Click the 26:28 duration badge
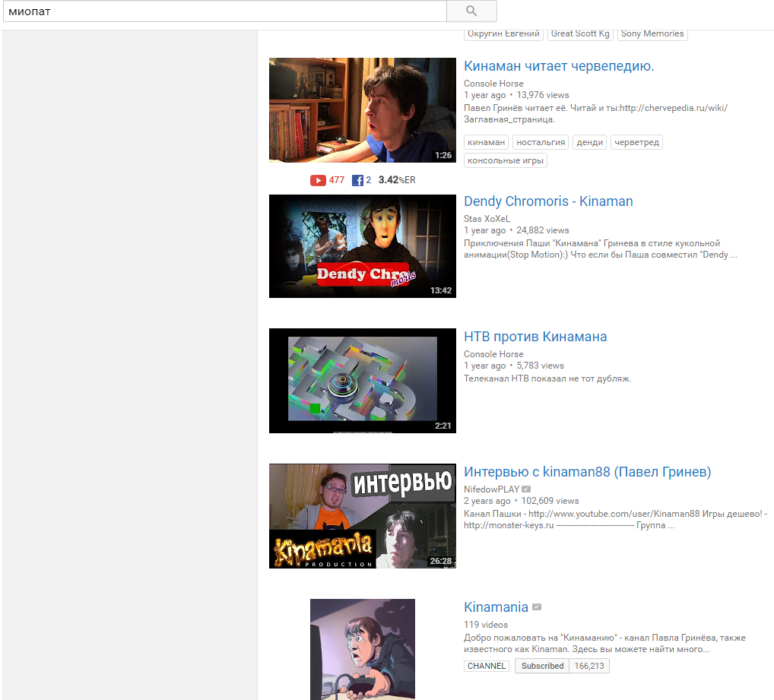 click(441, 561)
